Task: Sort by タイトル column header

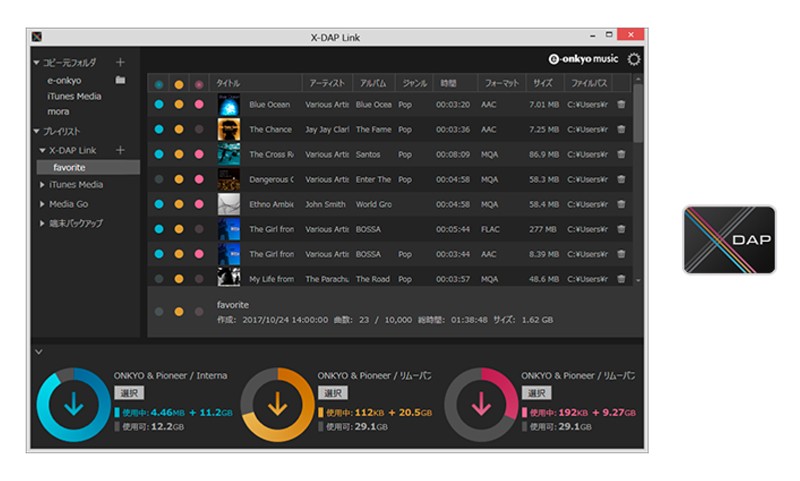Action: pos(256,83)
